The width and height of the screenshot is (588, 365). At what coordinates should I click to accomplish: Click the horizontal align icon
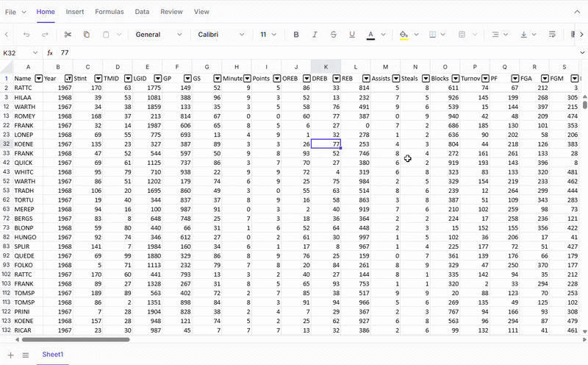pos(495,35)
